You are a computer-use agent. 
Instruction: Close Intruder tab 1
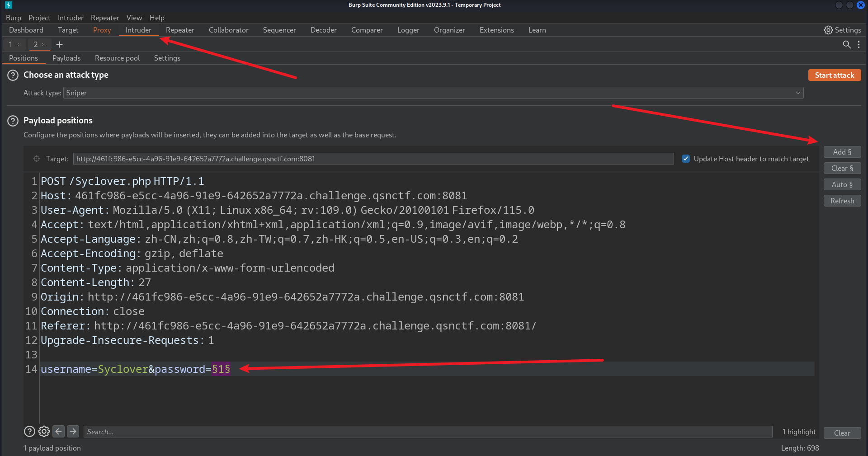[18, 44]
